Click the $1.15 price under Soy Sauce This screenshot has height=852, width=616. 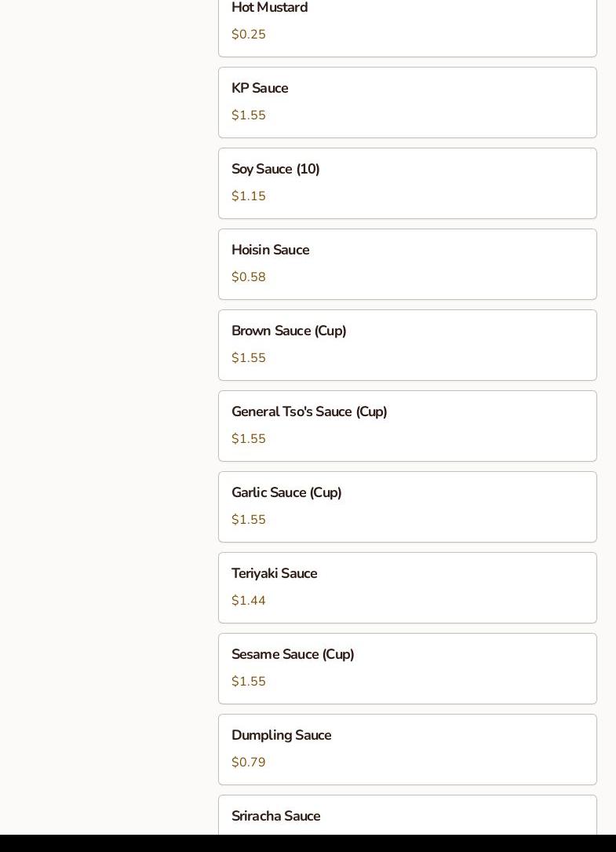point(249,196)
